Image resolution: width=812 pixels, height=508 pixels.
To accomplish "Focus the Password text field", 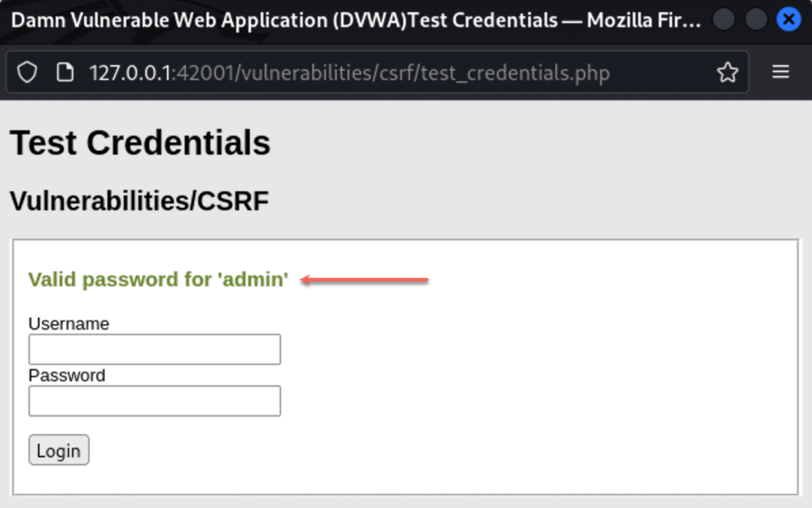I will coord(154,401).
